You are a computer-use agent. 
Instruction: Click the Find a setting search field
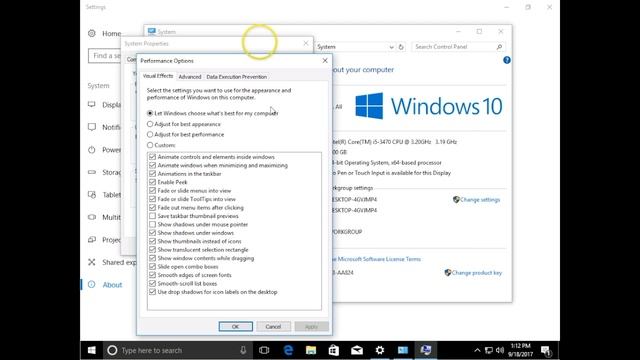pyautogui.click(x=104, y=56)
